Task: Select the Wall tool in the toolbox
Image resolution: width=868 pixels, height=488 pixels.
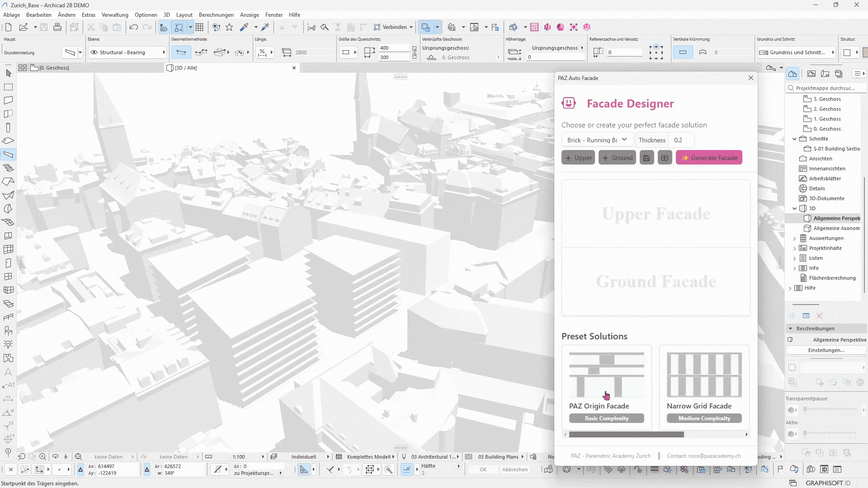Action: pos(8,100)
